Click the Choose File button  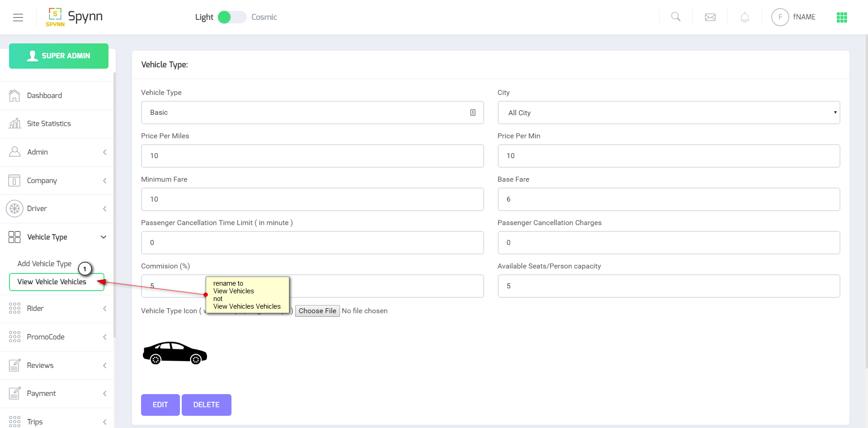coord(317,311)
